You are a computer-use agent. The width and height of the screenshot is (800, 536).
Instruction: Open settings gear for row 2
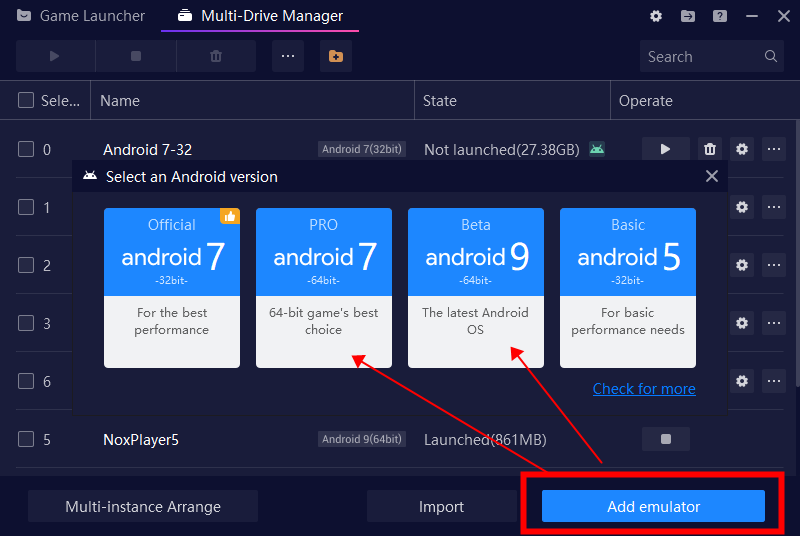[x=742, y=265]
